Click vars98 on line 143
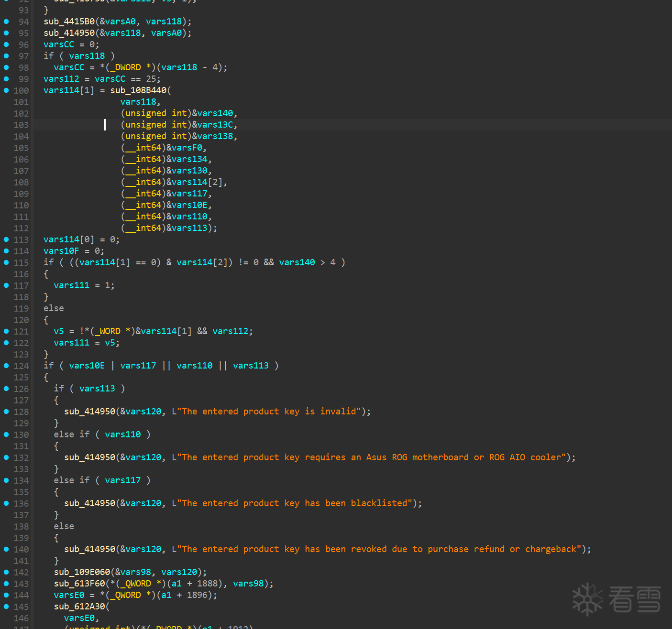This screenshot has height=629, width=672. click(x=248, y=584)
